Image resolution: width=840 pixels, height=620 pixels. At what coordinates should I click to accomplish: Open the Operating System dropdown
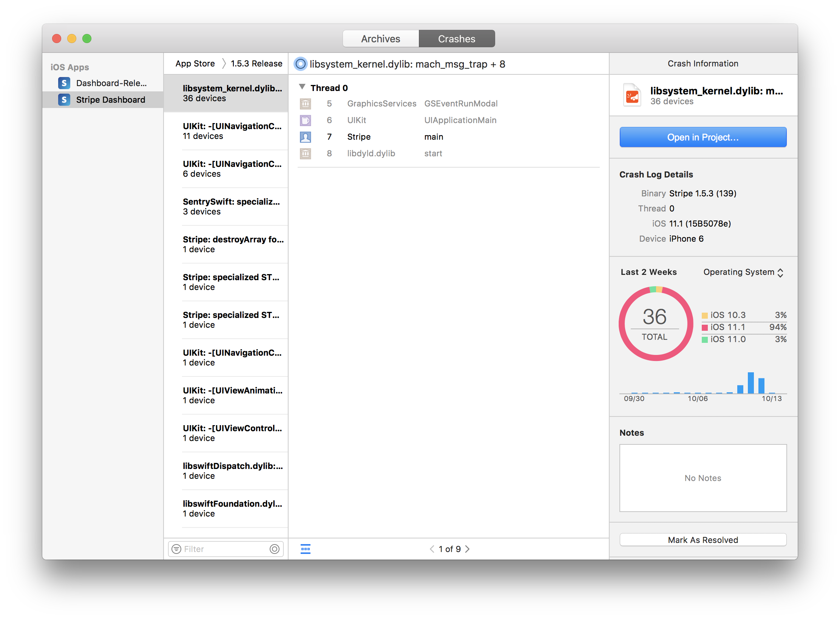746,273
